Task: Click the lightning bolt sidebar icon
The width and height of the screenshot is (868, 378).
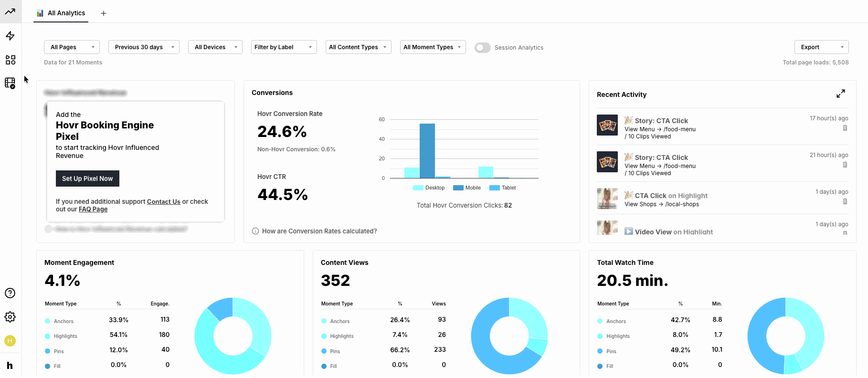Action: (10, 36)
